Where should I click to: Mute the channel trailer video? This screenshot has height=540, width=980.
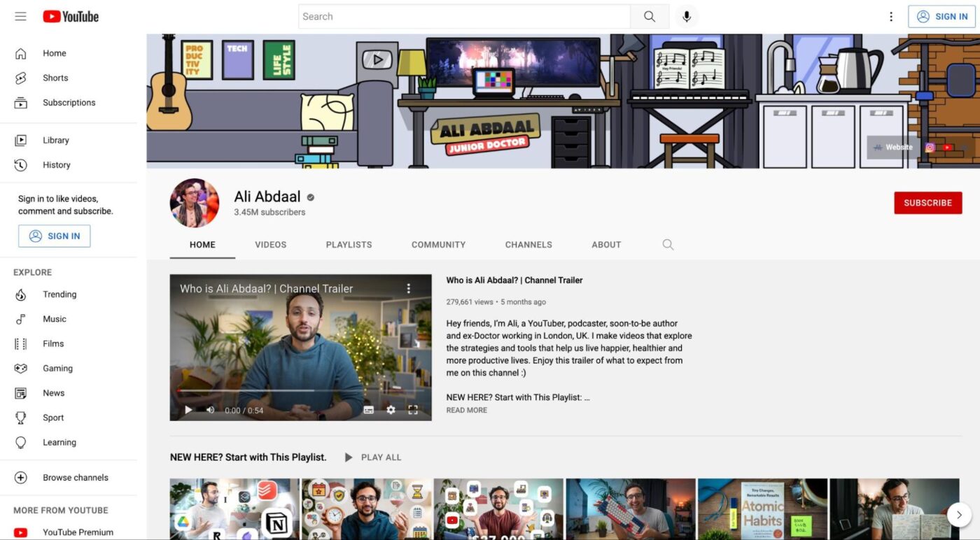[210, 410]
